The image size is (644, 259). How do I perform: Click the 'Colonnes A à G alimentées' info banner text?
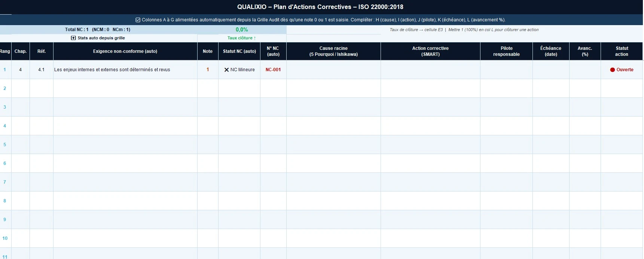(323, 20)
